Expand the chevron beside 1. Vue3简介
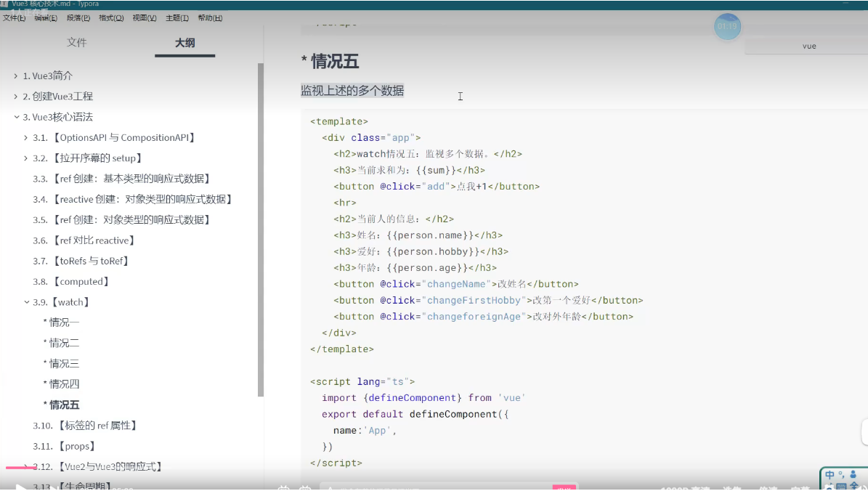868x491 pixels. click(x=15, y=76)
